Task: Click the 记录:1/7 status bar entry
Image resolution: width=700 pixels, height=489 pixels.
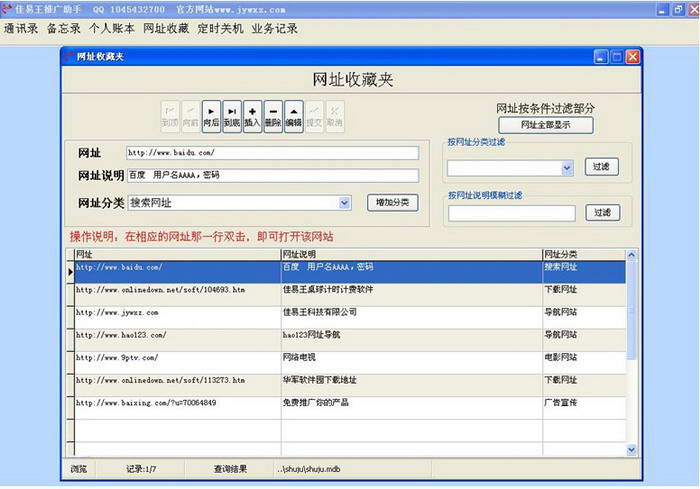Action: 141,469
